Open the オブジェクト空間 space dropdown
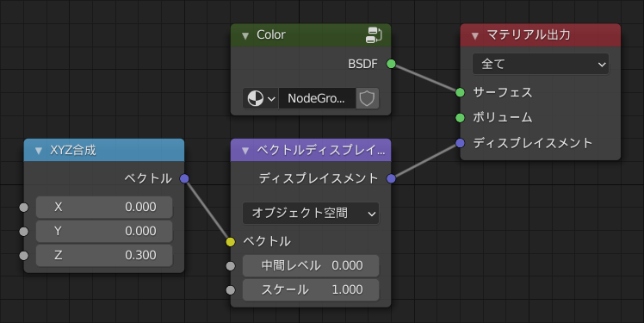This screenshot has width=644, height=323. point(311,214)
